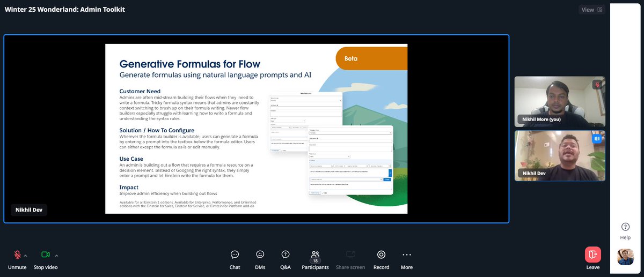Open the Q&A panel

(x=286, y=259)
